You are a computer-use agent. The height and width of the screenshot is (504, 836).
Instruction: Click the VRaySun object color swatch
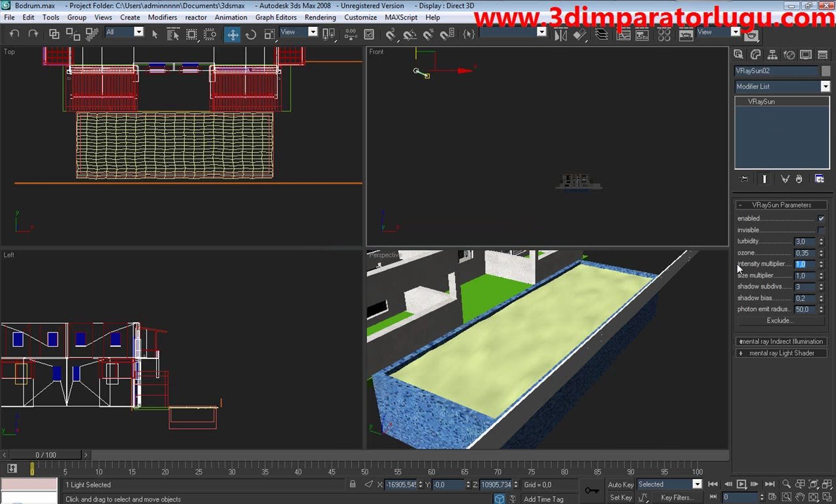pyautogui.click(x=826, y=71)
